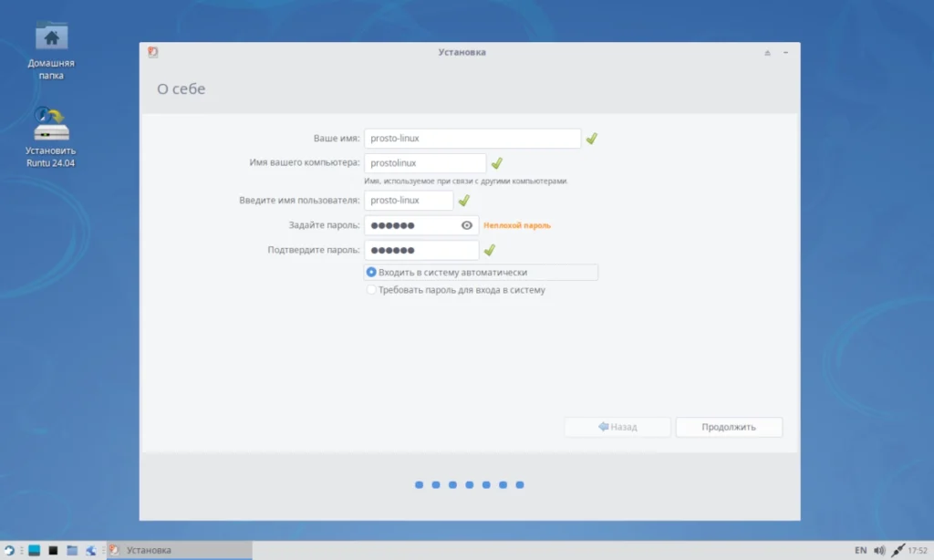
Task: Click the 17:52 clock in the tray
Action: pyautogui.click(x=918, y=551)
